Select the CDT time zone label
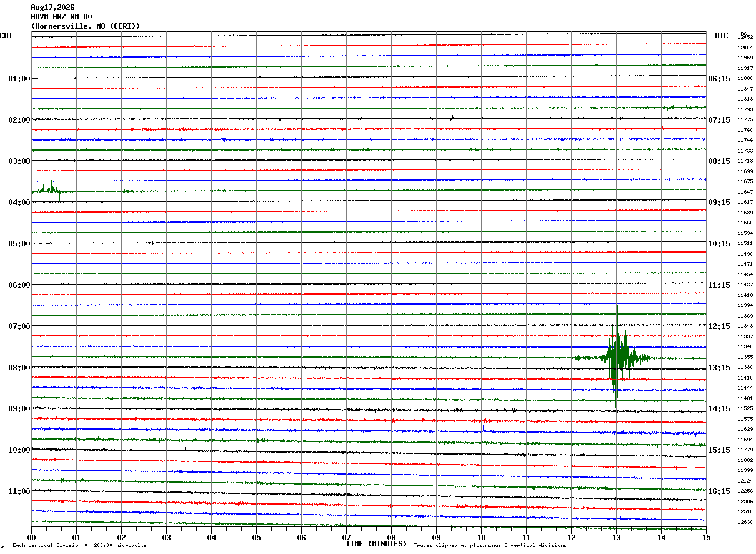This screenshot has height=554, width=756. (x=6, y=36)
